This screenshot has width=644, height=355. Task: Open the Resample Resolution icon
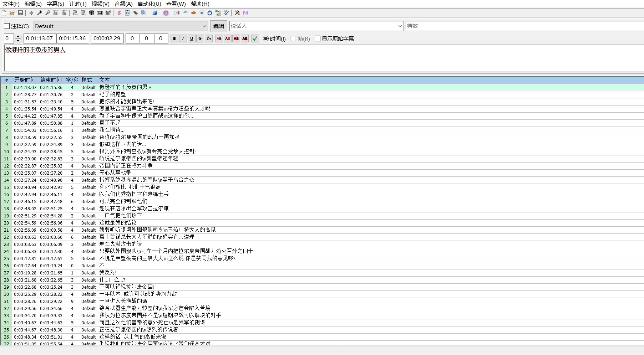202,13
